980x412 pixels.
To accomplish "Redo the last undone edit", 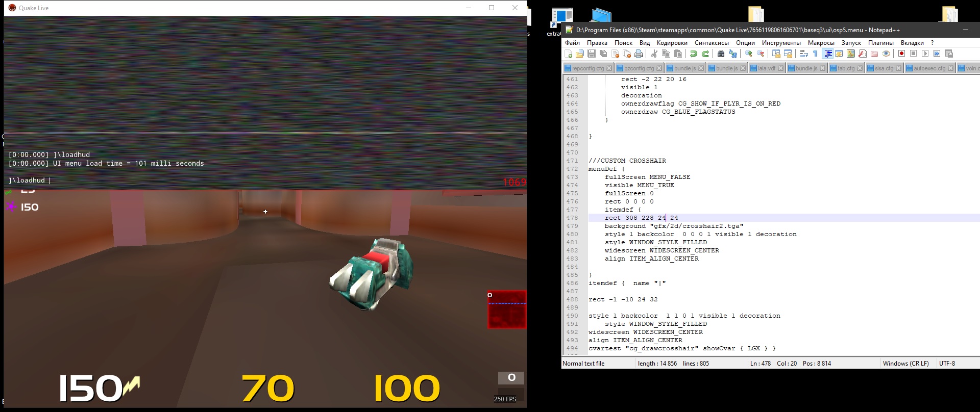I will pyautogui.click(x=705, y=54).
